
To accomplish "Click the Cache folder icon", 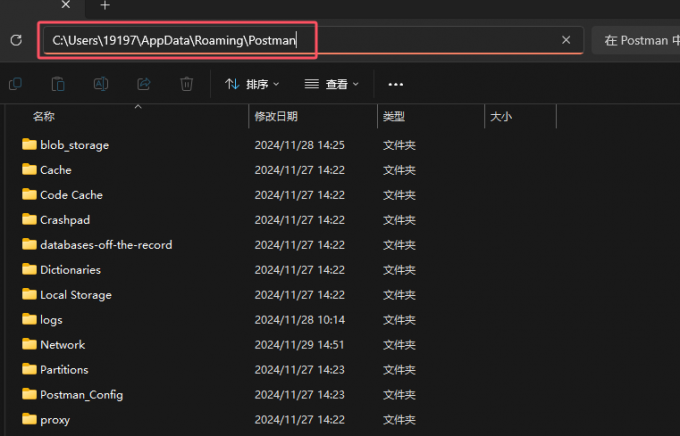I will point(29,169).
